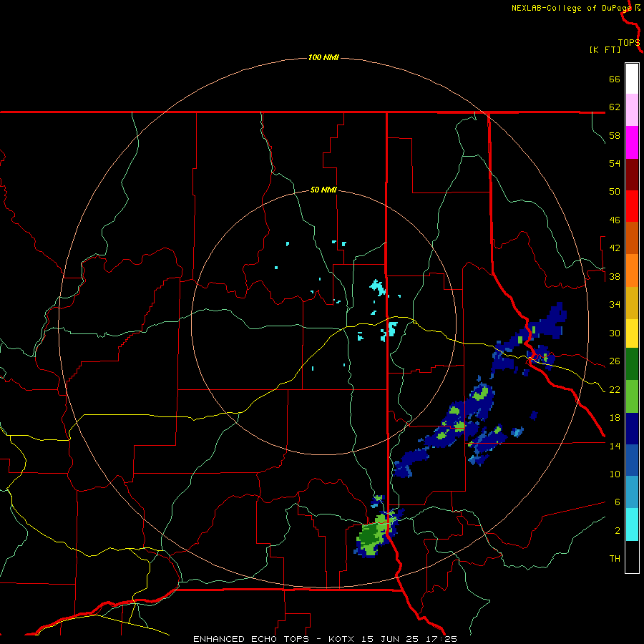Click the '30' legend value
Image resolution: width=644 pixels, height=644 pixels.
tap(615, 333)
